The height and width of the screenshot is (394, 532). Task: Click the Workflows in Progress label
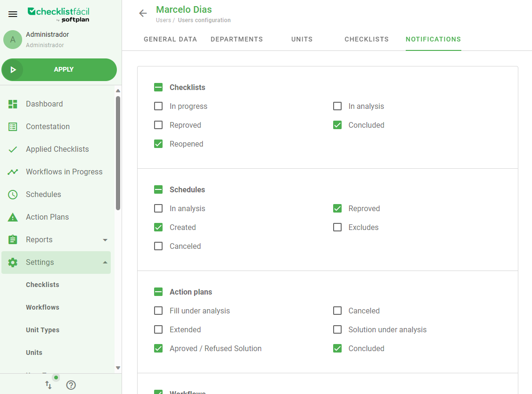64,172
